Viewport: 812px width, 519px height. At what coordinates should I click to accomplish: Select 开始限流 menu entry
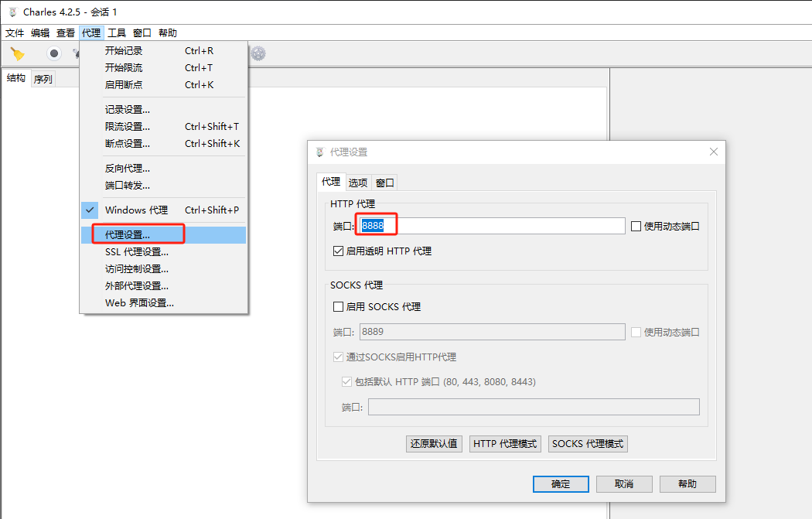pyautogui.click(x=164, y=68)
